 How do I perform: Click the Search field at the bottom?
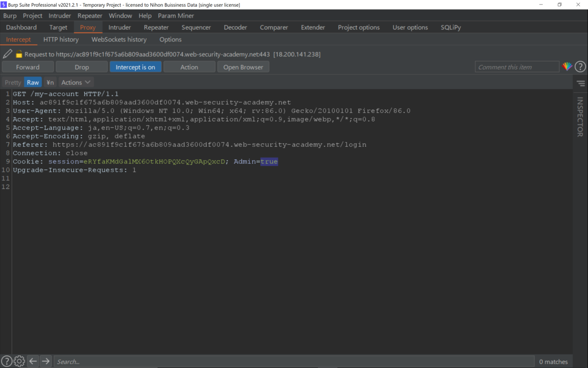[294, 362]
